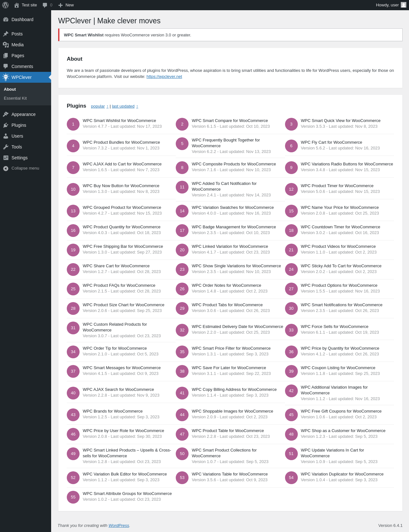This screenshot has width=409, height=532.
Task: Open the Test site home icon
Action: tap(17, 5)
